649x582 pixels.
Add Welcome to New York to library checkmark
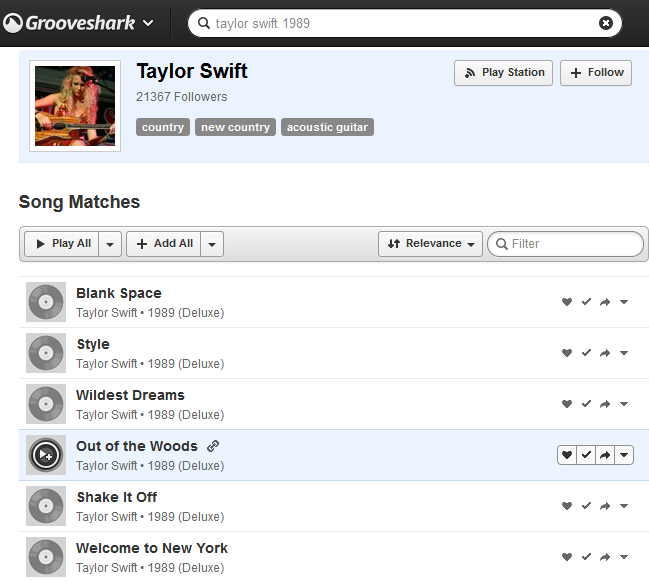586,557
